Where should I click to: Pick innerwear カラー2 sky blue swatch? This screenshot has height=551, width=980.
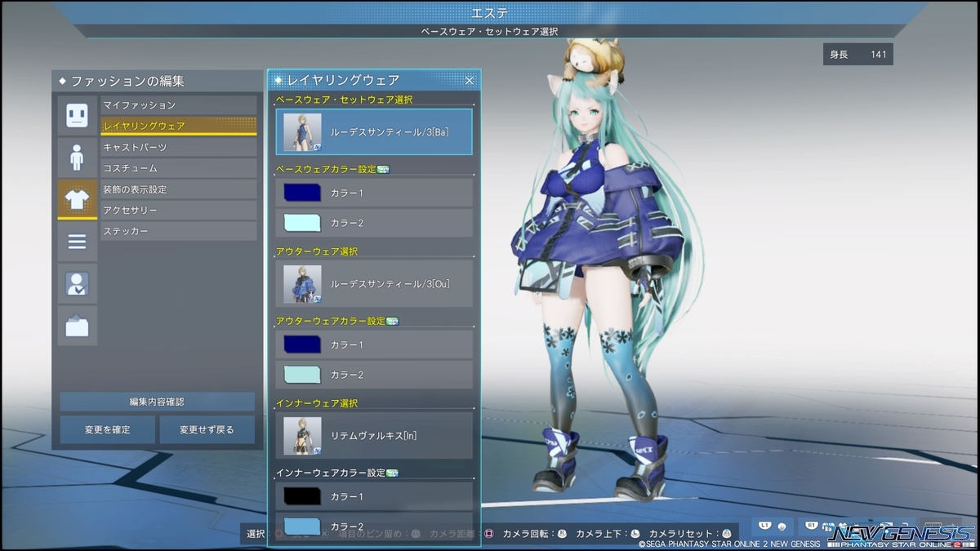[302, 525]
